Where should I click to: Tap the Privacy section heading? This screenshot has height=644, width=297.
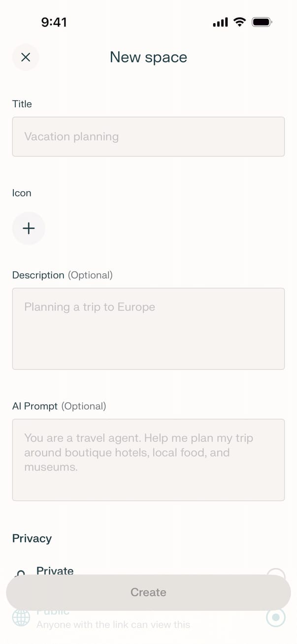click(32, 538)
